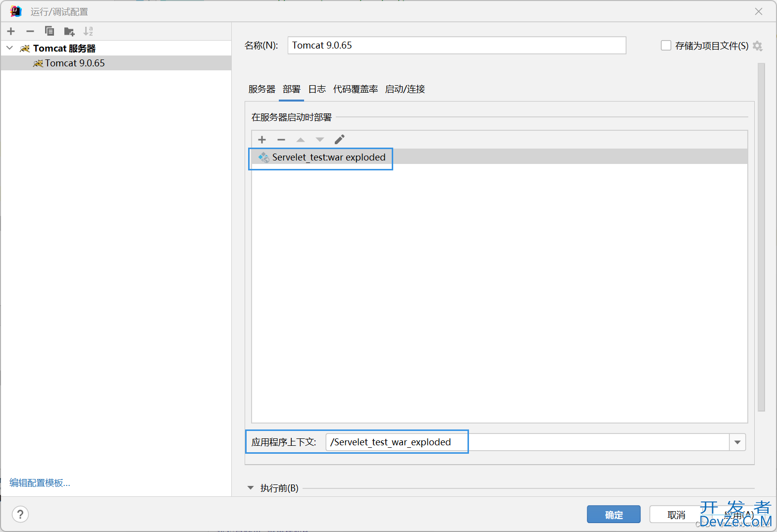Screen dimensions: 777x532
Task: Switch to the 服务器 tab
Action: [x=261, y=89]
